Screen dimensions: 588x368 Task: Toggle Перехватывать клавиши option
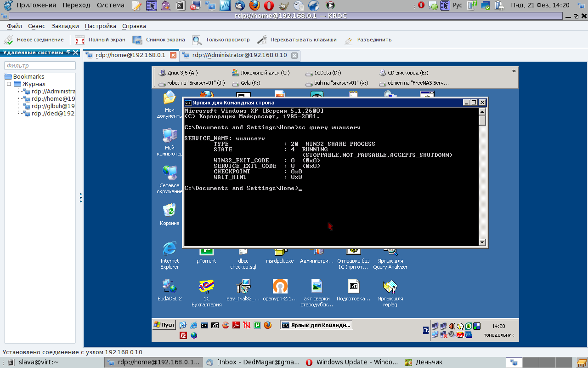click(x=297, y=40)
